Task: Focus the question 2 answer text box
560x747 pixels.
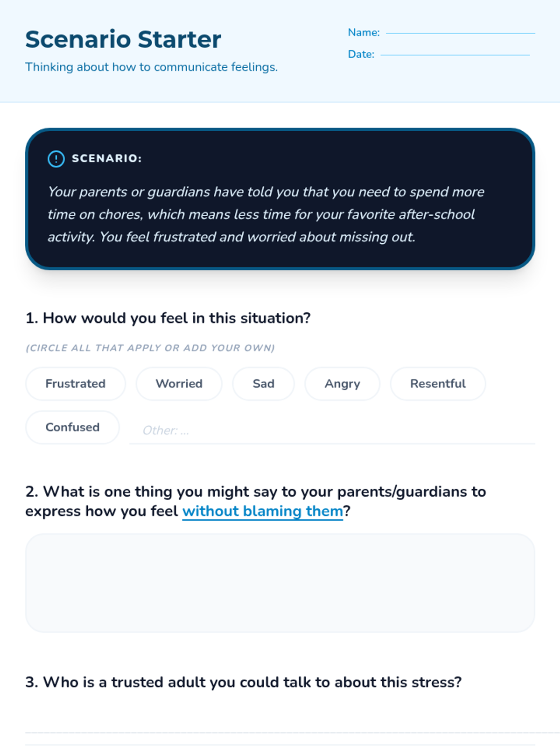Action: pos(280,583)
